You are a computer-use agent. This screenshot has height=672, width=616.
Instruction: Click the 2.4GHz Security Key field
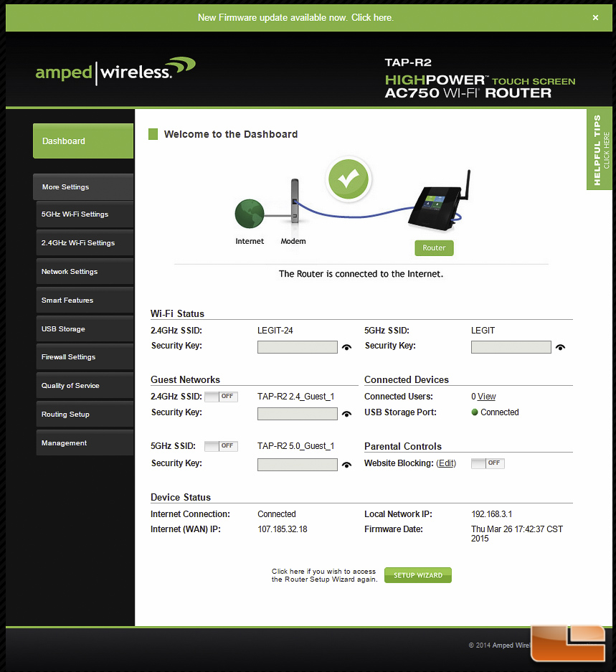(297, 347)
